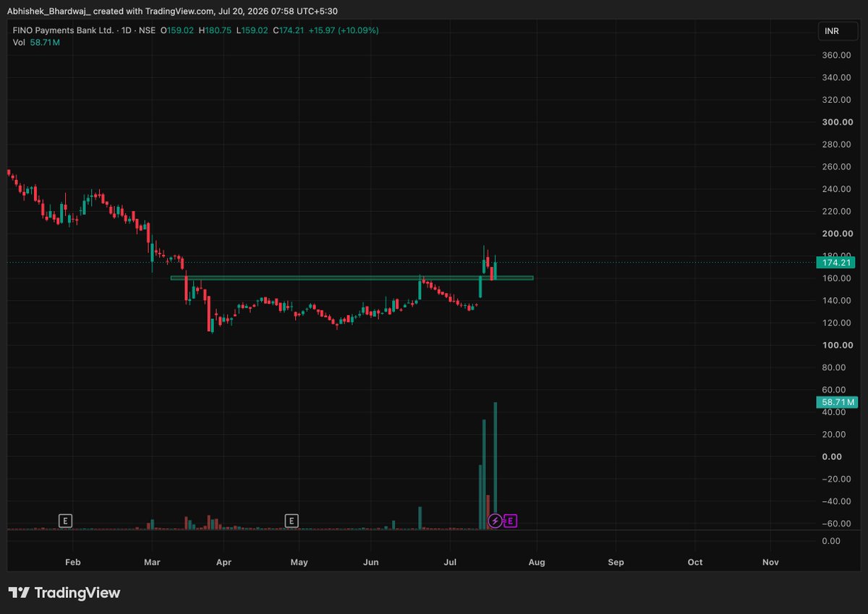This screenshot has width=868, height=614.
Task: Click the Jul label on time axis
Action: [451, 562]
